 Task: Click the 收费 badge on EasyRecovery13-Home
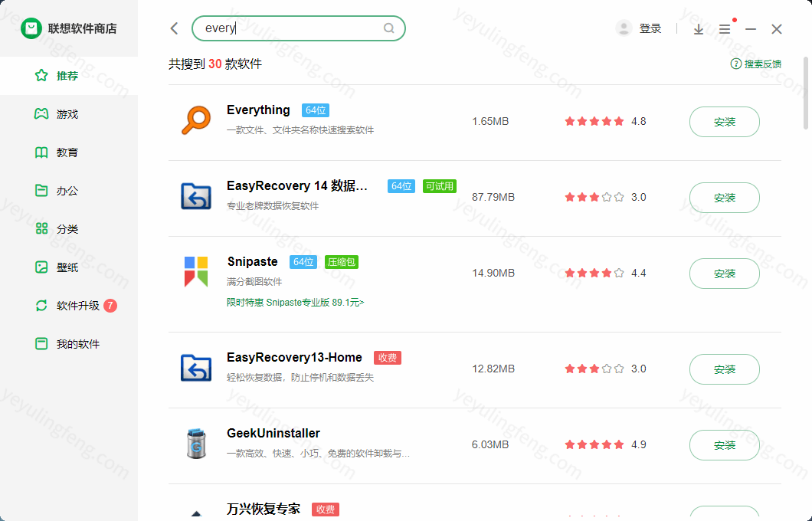pyautogui.click(x=388, y=358)
